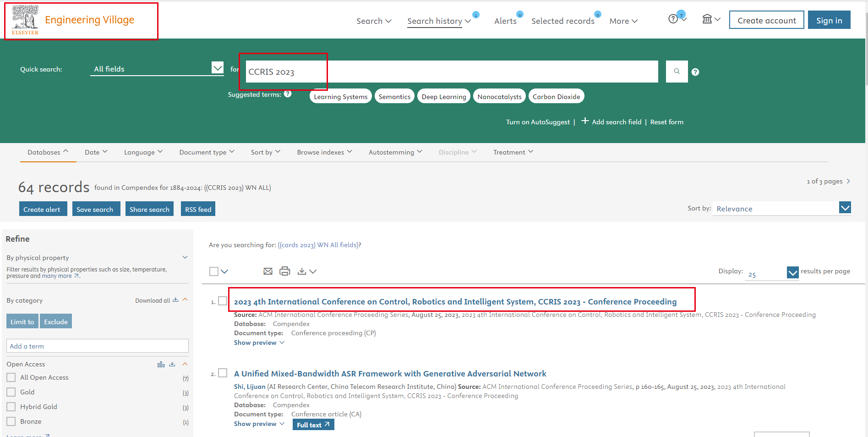Viewport: 868px width, 437px height.
Task: Check the All Open Access filter
Action: click(x=11, y=377)
